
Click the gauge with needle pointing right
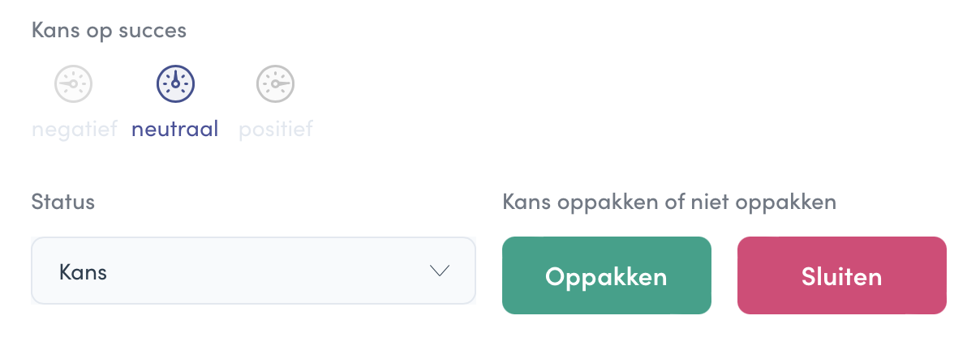(x=276, y=83)
